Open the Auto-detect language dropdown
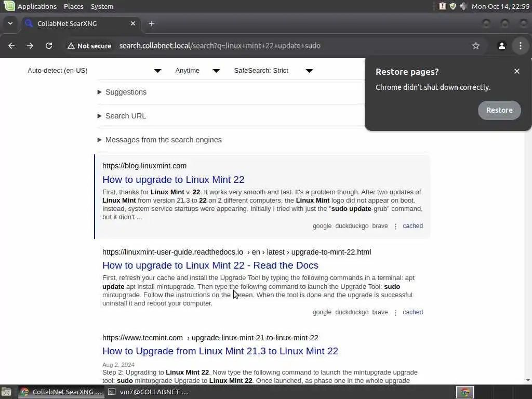 [95, 71]
